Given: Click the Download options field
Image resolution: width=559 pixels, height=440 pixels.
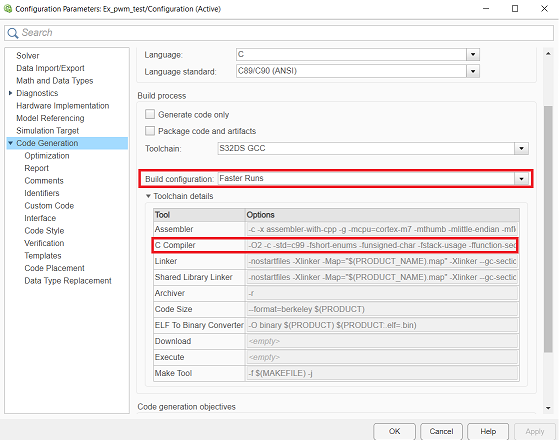Looking at the screenshot, I should (x=382, y=341).
